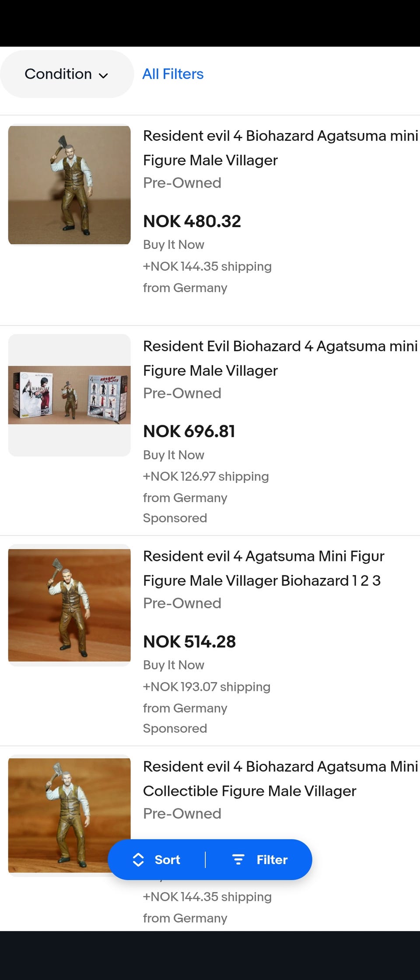Tap the Sort arrows icon
420x980 pixels.
pos(138,859)
